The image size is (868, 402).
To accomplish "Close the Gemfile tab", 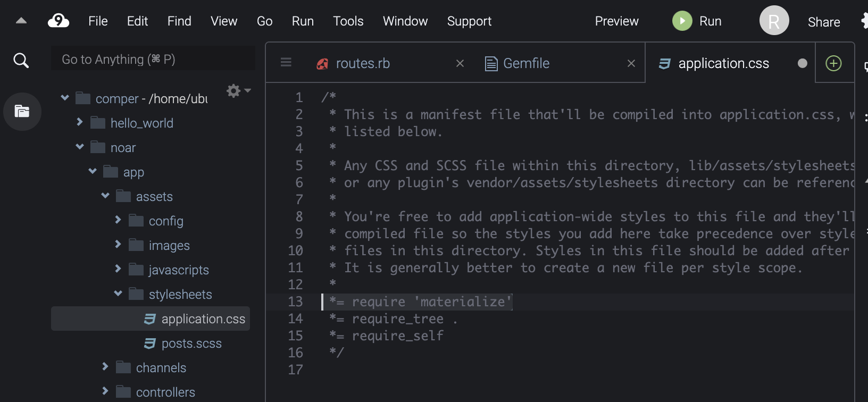I will pyautogui.click(x=631, y=63).
